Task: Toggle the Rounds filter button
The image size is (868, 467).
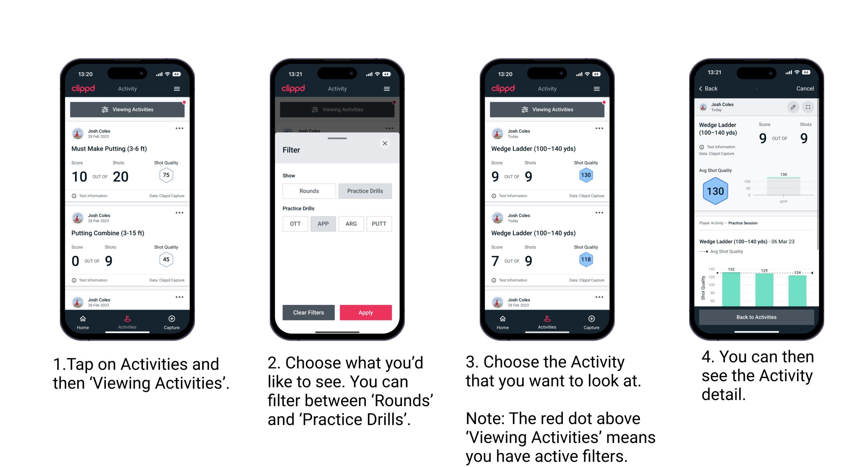Action: click(308, 191)
